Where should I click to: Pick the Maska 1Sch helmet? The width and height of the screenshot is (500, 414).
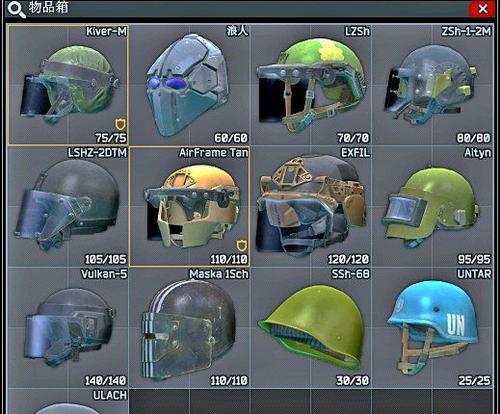tap(189, 328)
